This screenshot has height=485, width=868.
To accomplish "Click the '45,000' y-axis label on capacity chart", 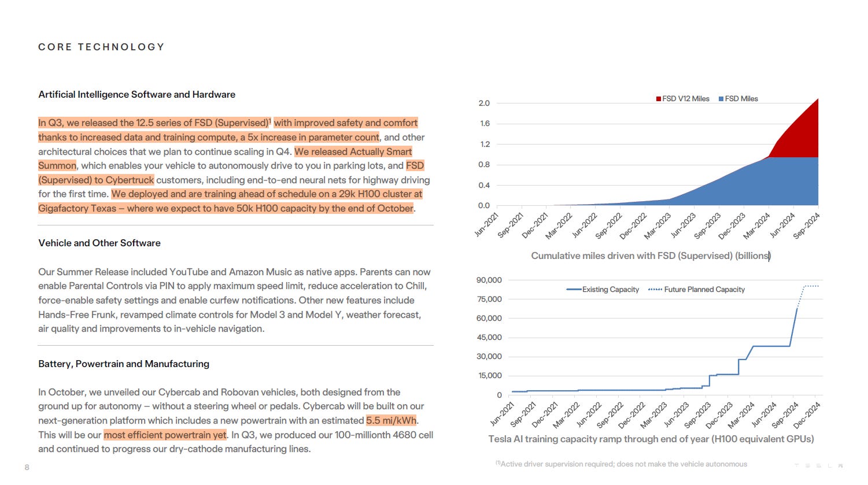I will coord(489,337).
